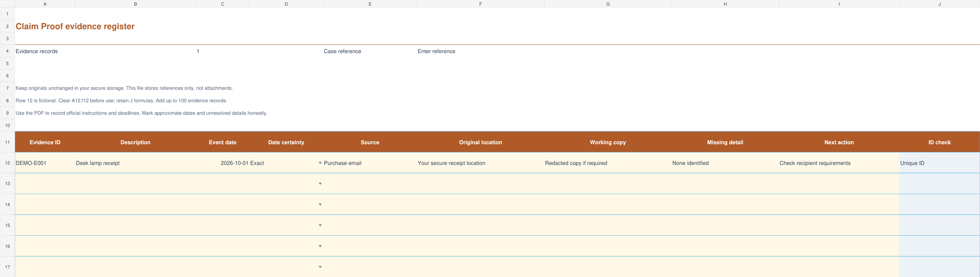This screenshot has width=980, height=277.
Task: Select row 13 header
Action: pyautogui.click(x=7, y=184)
